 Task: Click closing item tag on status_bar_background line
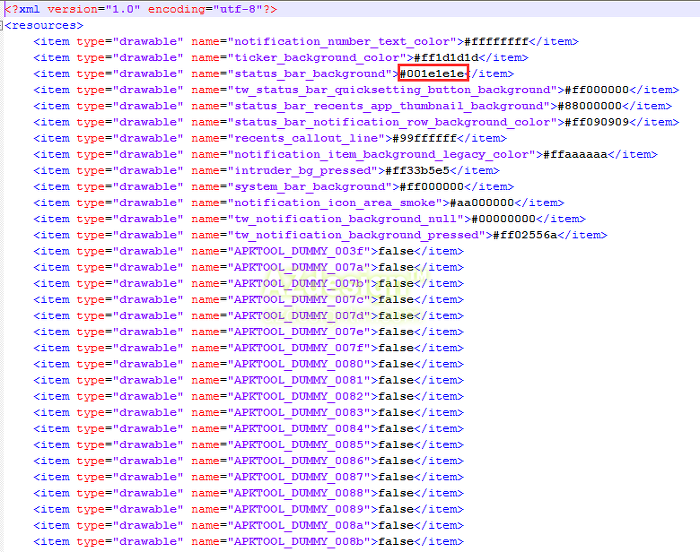[x=489, y=74]
